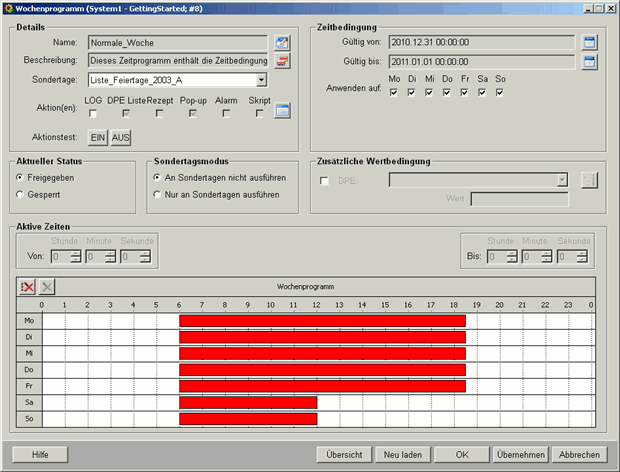Click the edit icon beside the Name field
Viewport: 620px width, 472px height.
(282, 43)
